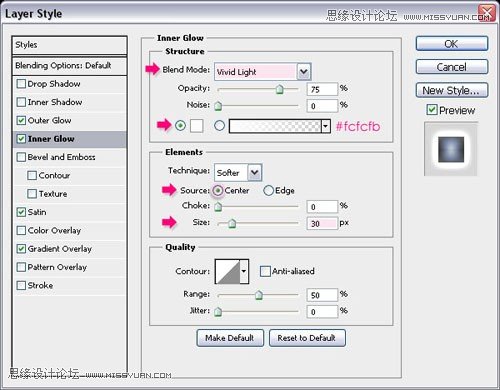Uncheck the Gradient Overlay checkbox

tap(21, 249)
